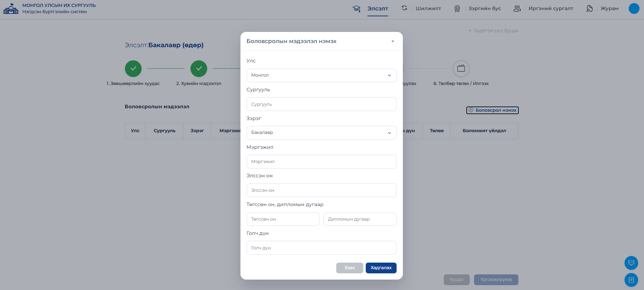Click the 1. Зөвшөөрлийн хуудас step label
The height and width of the screenshot is (290, 644).
pyautogui.click(x=133, y=84)
